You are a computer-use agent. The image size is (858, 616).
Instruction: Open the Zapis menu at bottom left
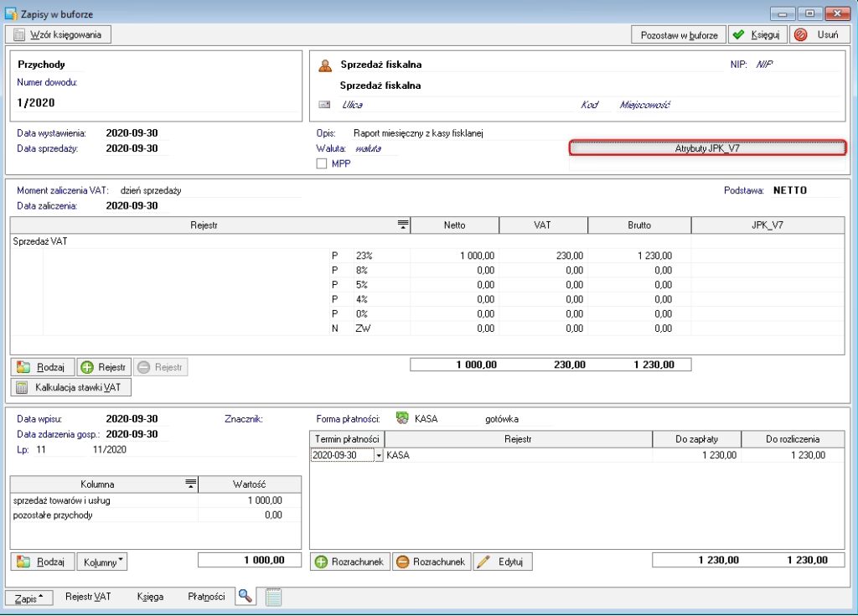29,597
